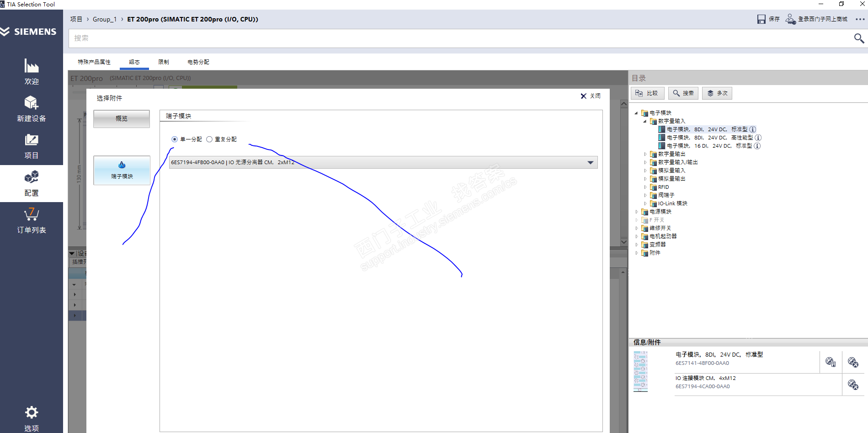Image resolution: width=868 pixels, height=433 pixels.
Task: Click the 项目 breadcrumb item
Action: pyautogui.click(x=76, y=19)
